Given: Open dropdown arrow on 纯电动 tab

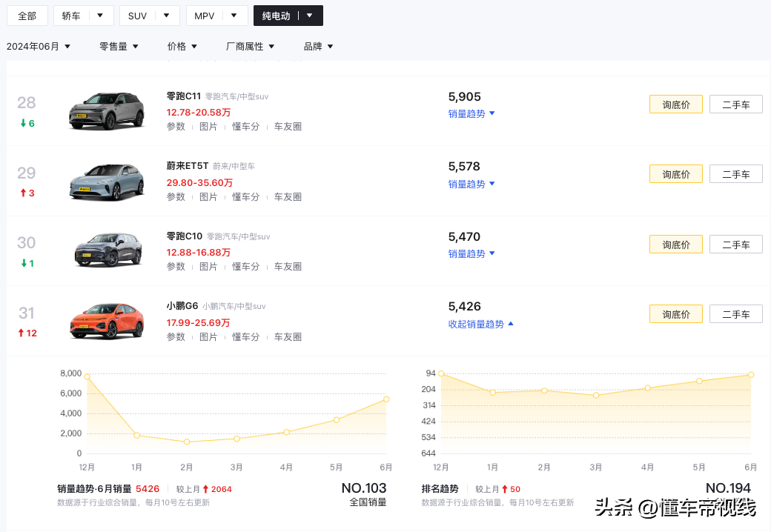Looking at the screenshot, I should 310,16.
